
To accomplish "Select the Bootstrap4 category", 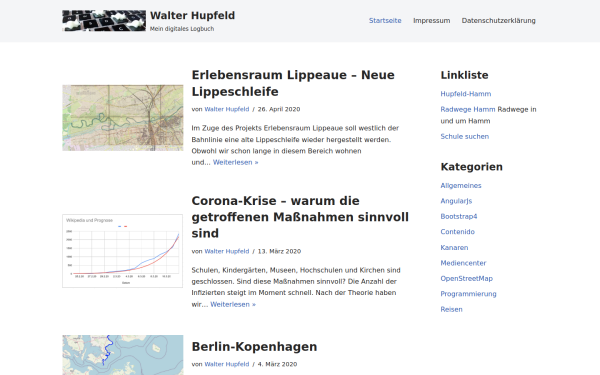I will (x=459, y=217).
